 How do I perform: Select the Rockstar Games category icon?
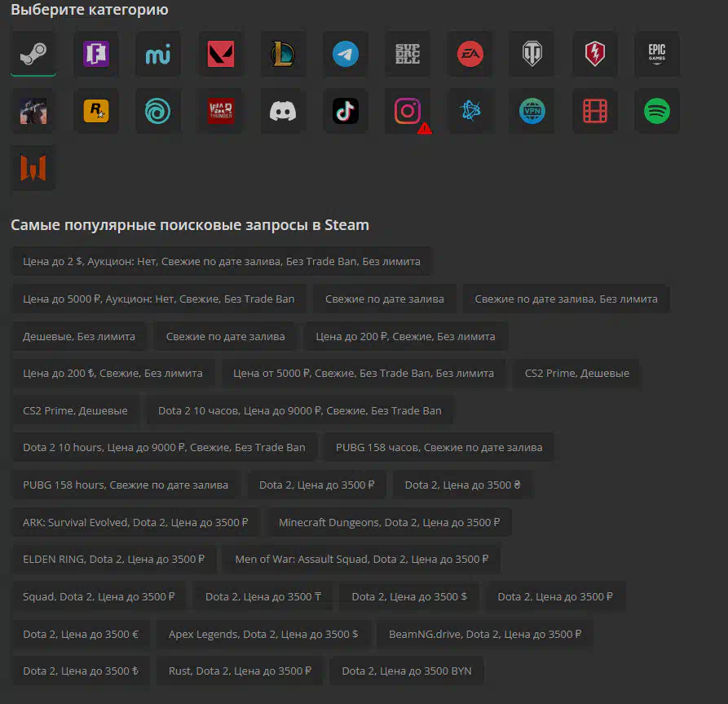point(96,111)
